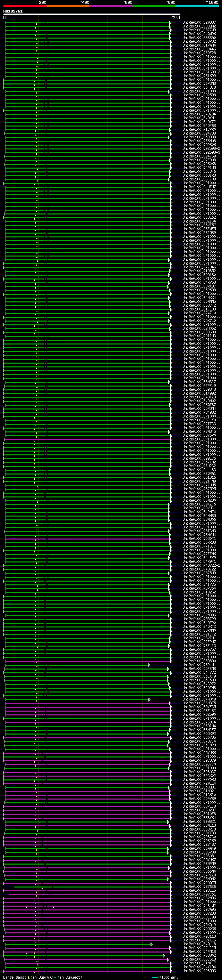The width and height of the screenshot is (222, 980).
Task: Select the UniRef100_C5FEM8 label
Action: (x=199, y=669)
